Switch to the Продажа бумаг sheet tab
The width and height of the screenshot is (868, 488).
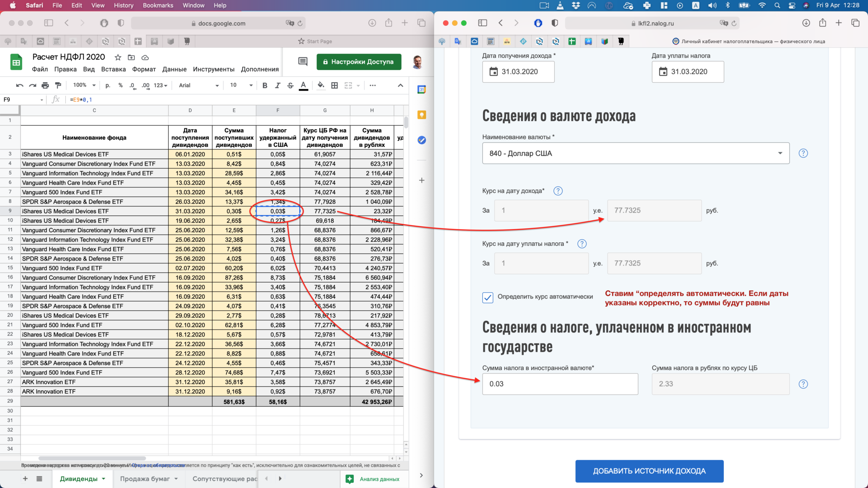[145, 479]
